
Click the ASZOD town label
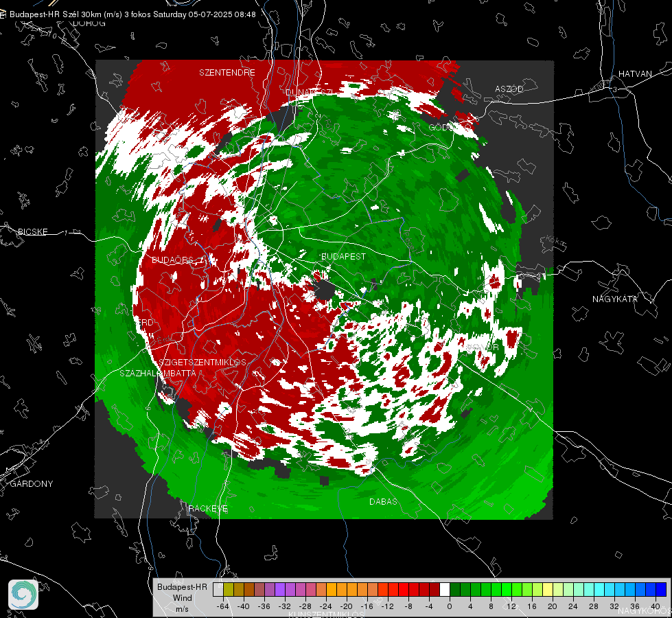tap(509, 89)
